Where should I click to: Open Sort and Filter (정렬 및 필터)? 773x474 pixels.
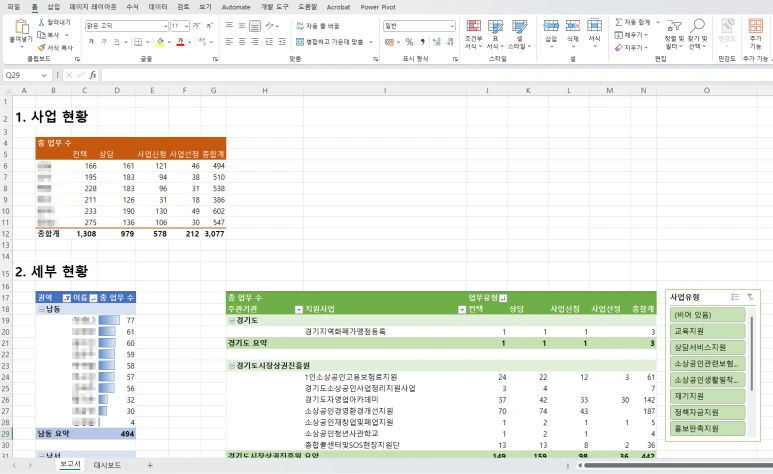click(674, 34)
